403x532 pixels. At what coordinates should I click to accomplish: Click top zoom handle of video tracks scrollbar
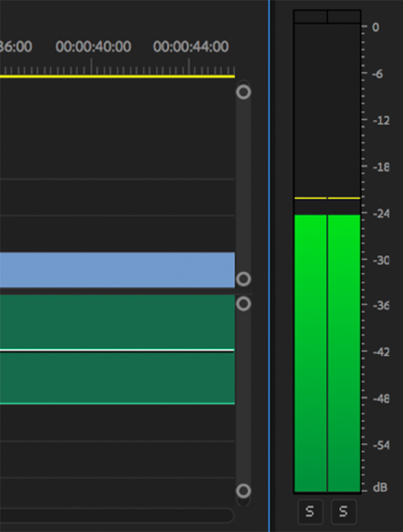point(243,92)
